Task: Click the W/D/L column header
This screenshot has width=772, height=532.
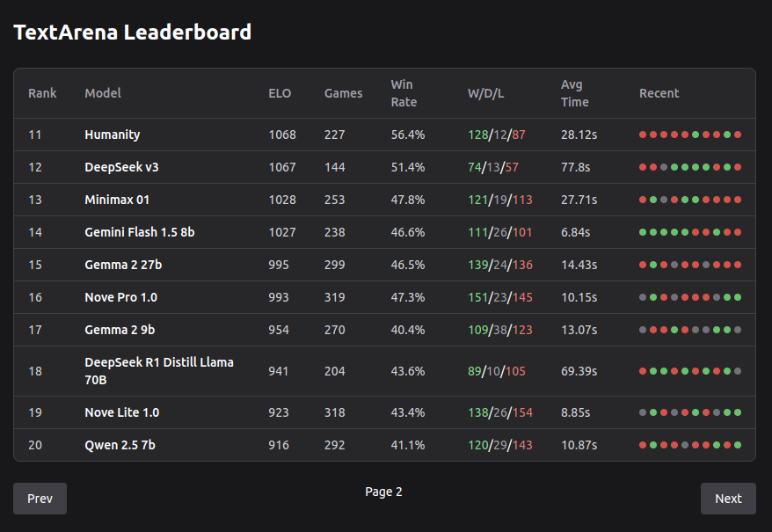Action: (x=485, y=93)
